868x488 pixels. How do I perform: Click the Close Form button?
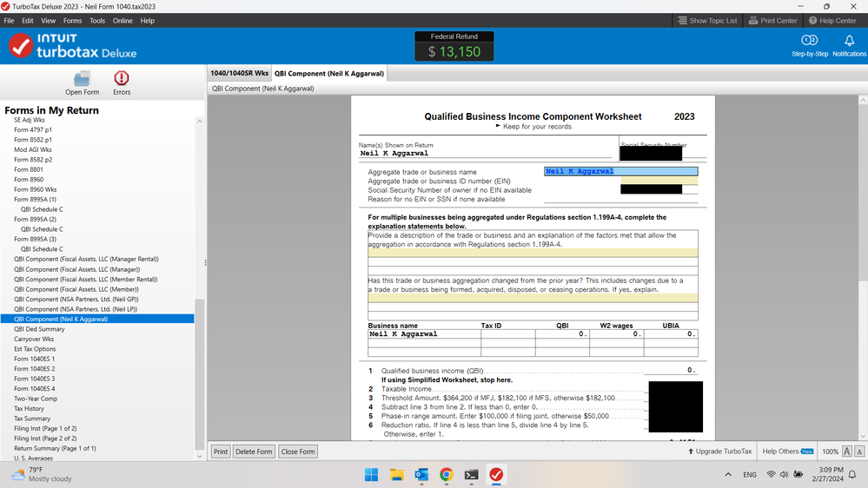298,452
